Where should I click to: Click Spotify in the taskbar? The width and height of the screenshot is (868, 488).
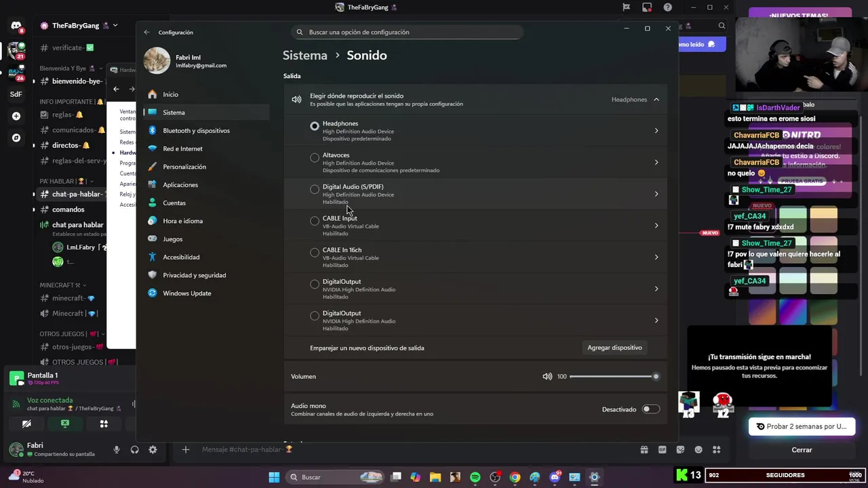point(475,477)
